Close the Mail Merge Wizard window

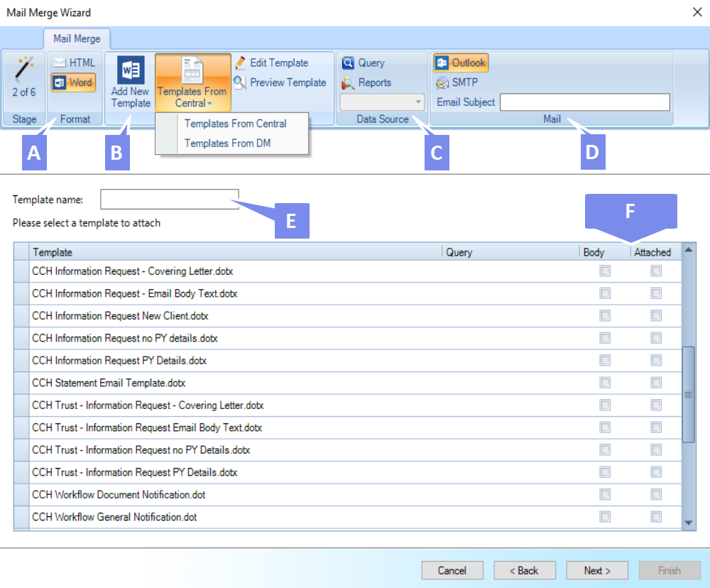[697, 12]
